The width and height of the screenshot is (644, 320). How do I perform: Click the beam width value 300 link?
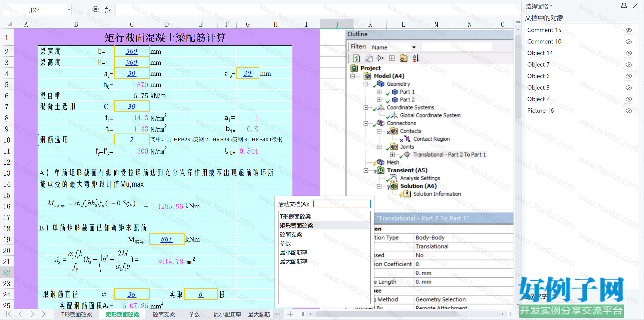[x=131, y=51]
